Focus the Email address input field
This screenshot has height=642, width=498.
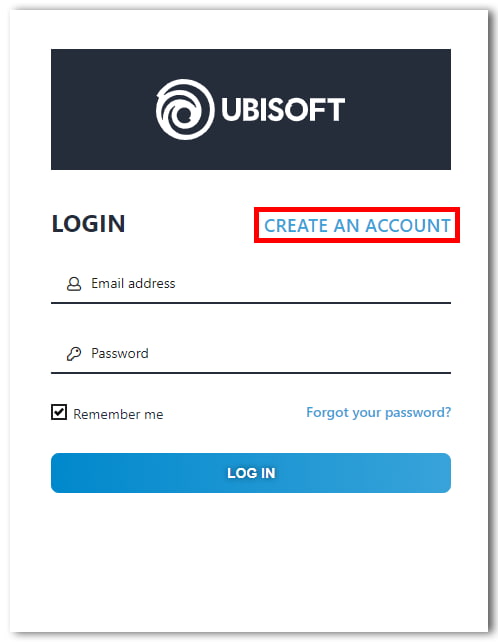[x=251, y=284]
